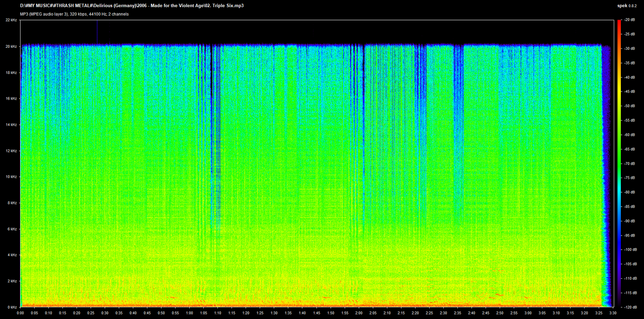This screenshot has height=319, width=644.
Task: Click the 2:30 time axis label
Action: point(443,313)
